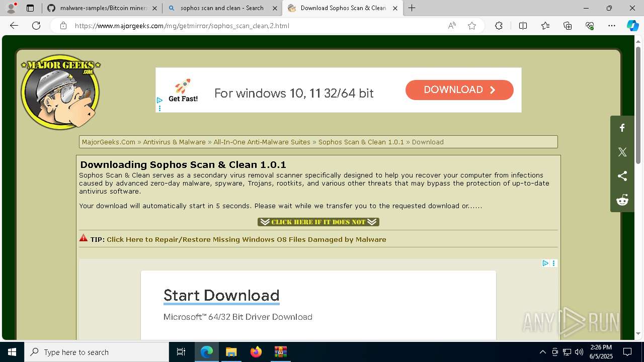Open the browser profile icon

click(x=11, y=8)
